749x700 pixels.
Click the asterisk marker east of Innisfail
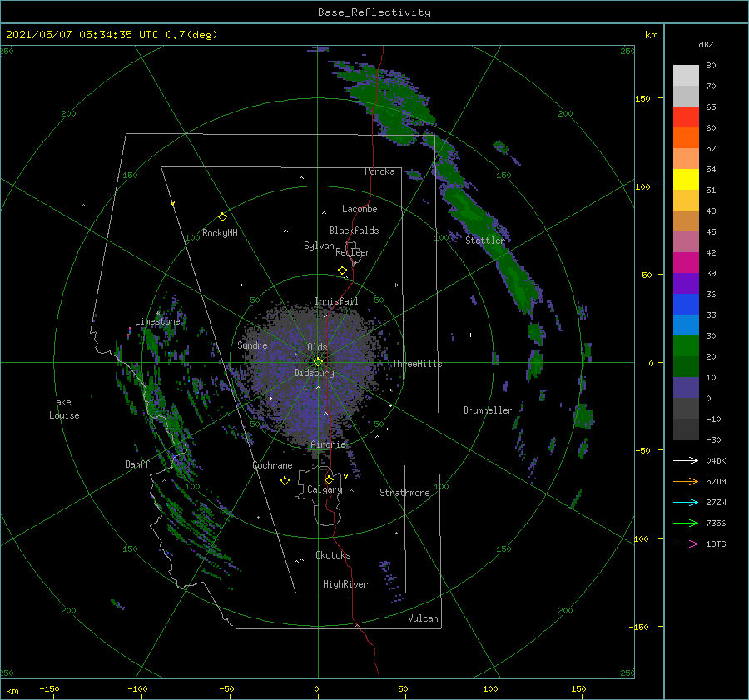point(395,285)
